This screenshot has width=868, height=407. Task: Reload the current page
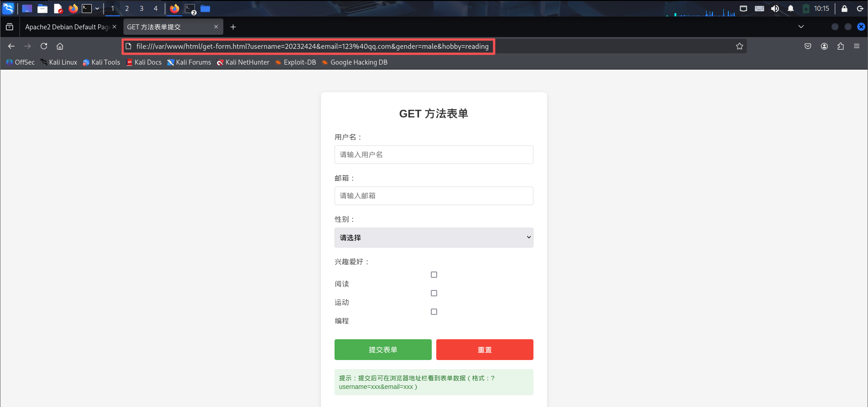44,46
